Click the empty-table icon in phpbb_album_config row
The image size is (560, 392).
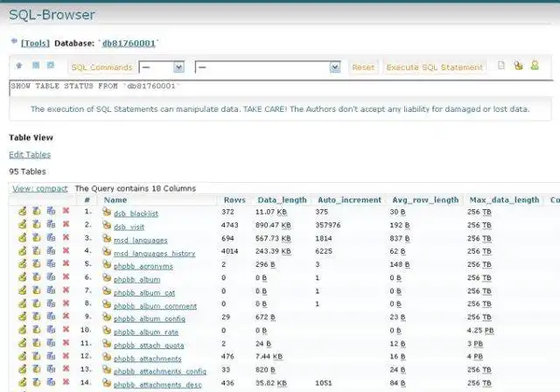click(37, 317)
